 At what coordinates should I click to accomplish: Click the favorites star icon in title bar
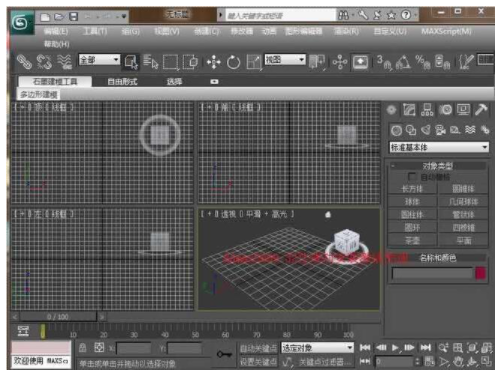click(391, 15)
